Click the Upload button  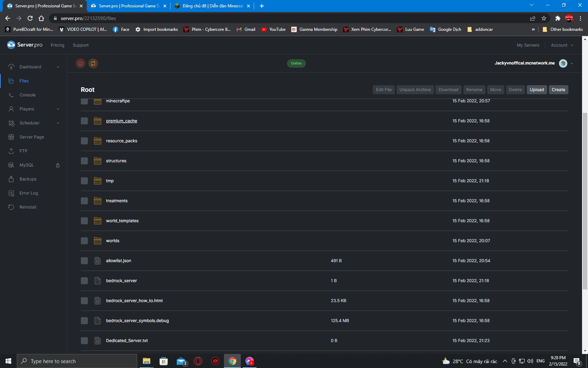point(537,90)
